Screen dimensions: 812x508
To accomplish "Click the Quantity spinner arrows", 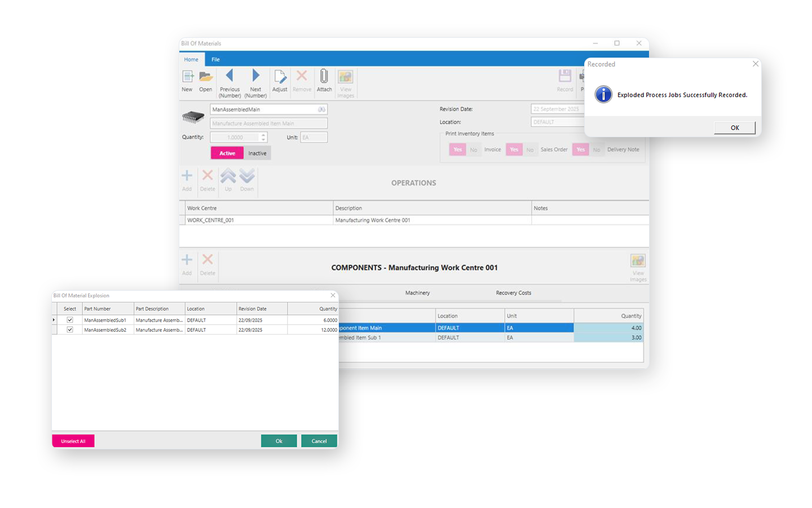I will click(263, 137).
